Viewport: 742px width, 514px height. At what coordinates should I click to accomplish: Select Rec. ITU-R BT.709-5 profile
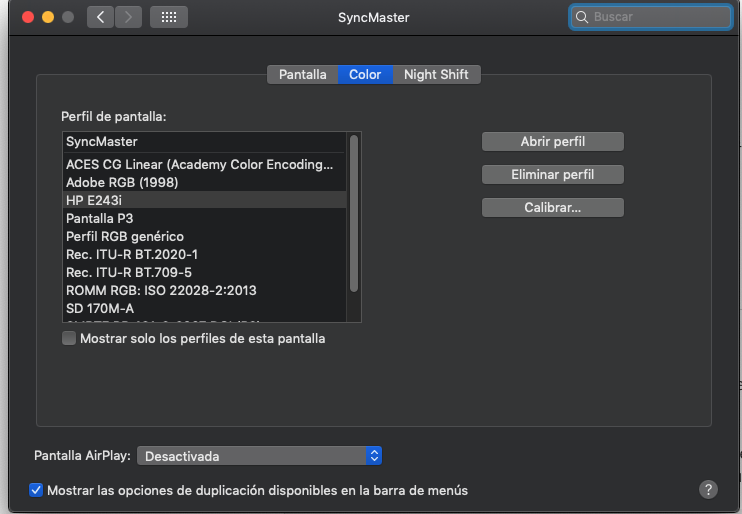[129, 272]
